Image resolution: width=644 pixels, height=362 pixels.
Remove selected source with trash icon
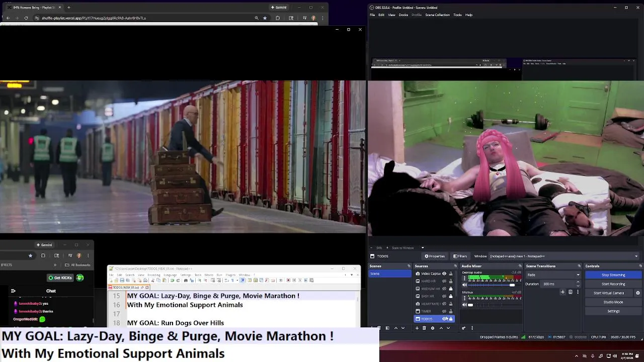click(424, 328)
